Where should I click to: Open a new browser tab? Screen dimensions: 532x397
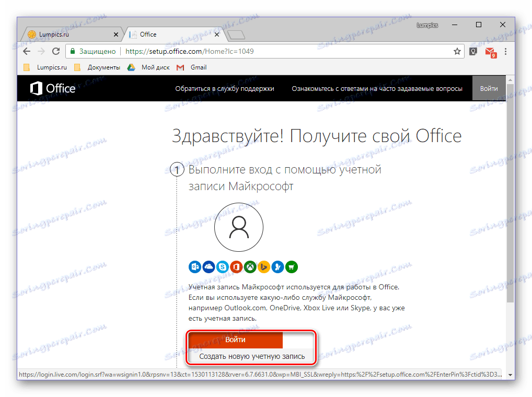pos(236,34)
